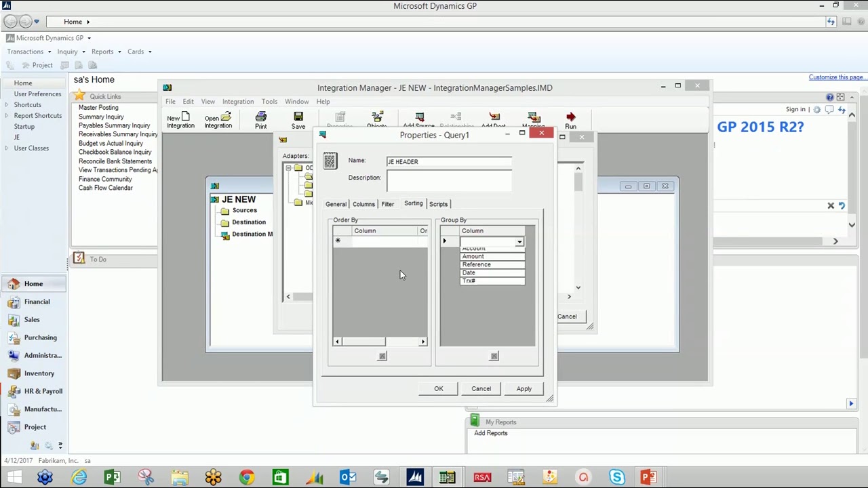Select the Sorting tab
This screenshot has height=488, width=868.
tap(413, 203)
